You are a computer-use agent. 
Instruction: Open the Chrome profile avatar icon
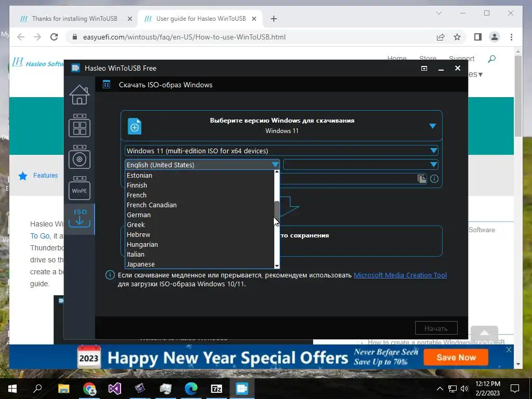[x=495, y=37]
